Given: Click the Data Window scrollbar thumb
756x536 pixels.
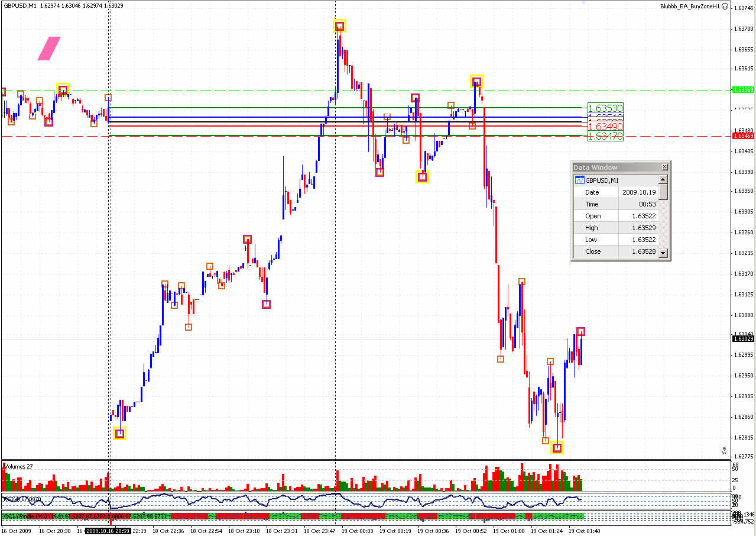Looking at the screenshot, I should (663, 192).
